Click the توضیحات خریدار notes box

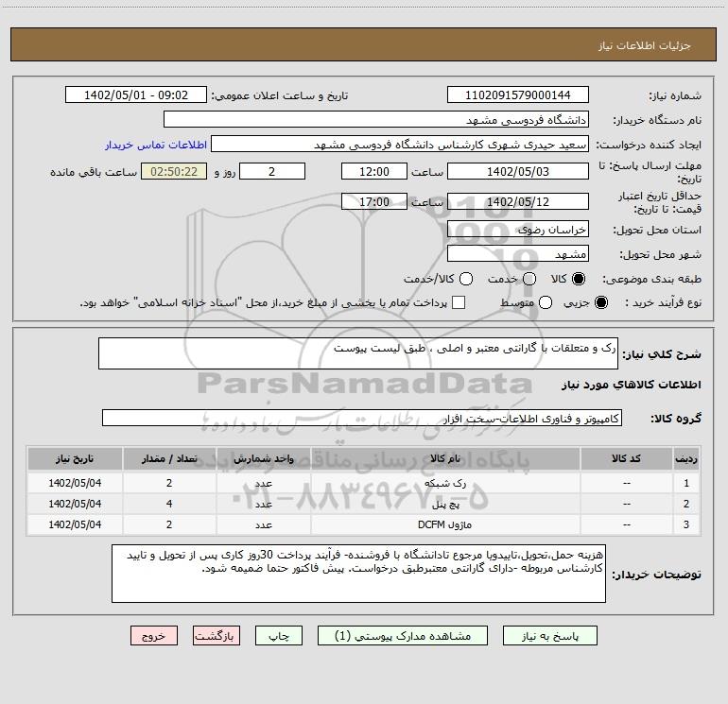[358, 574]
